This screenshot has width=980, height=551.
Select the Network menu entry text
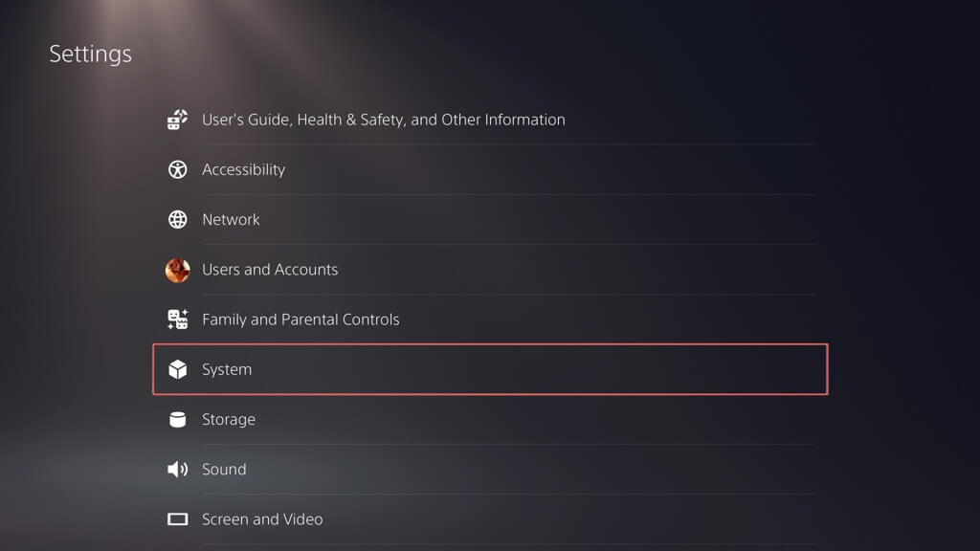point(231,219)
